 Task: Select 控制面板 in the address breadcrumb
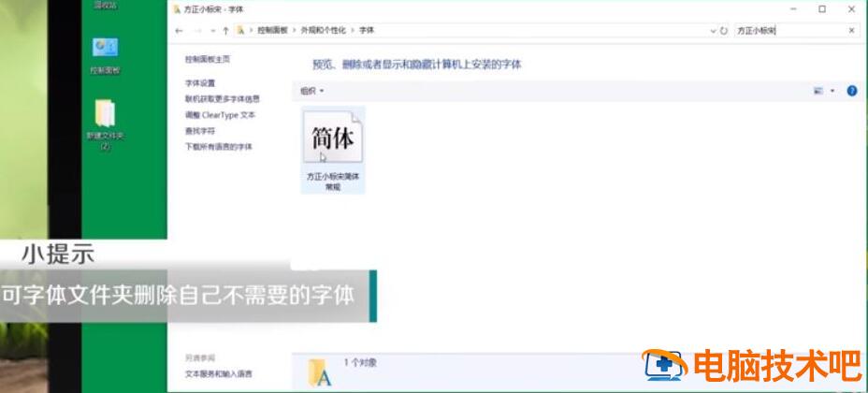tap(272, 31)
